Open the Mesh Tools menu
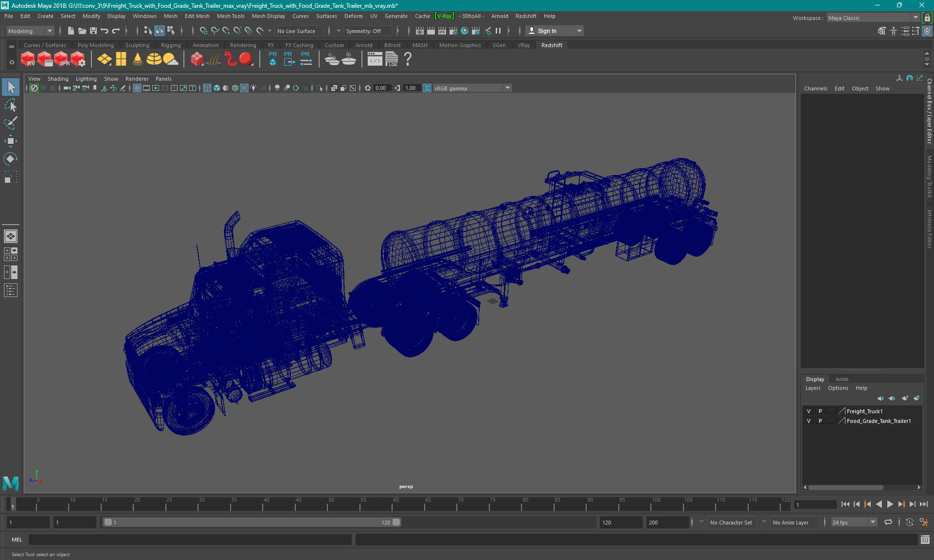The width and height of the screenshot is (934, 560). pos(231,16)
